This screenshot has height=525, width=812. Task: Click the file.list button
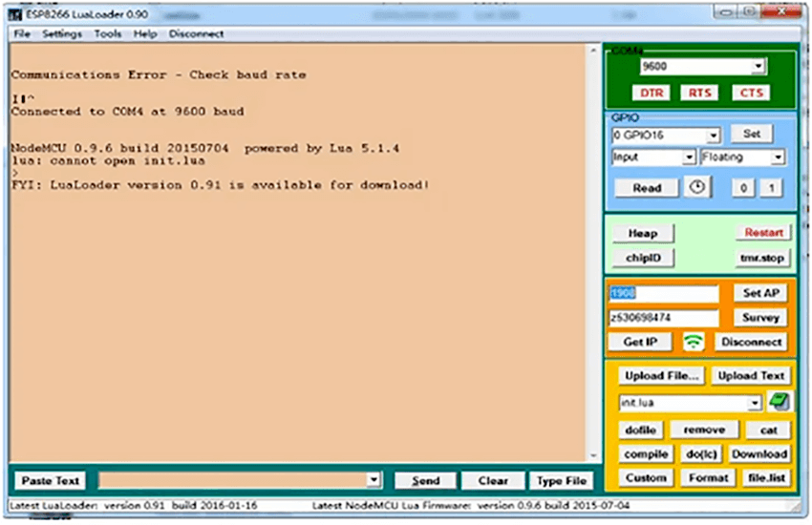tap(766, 478)
